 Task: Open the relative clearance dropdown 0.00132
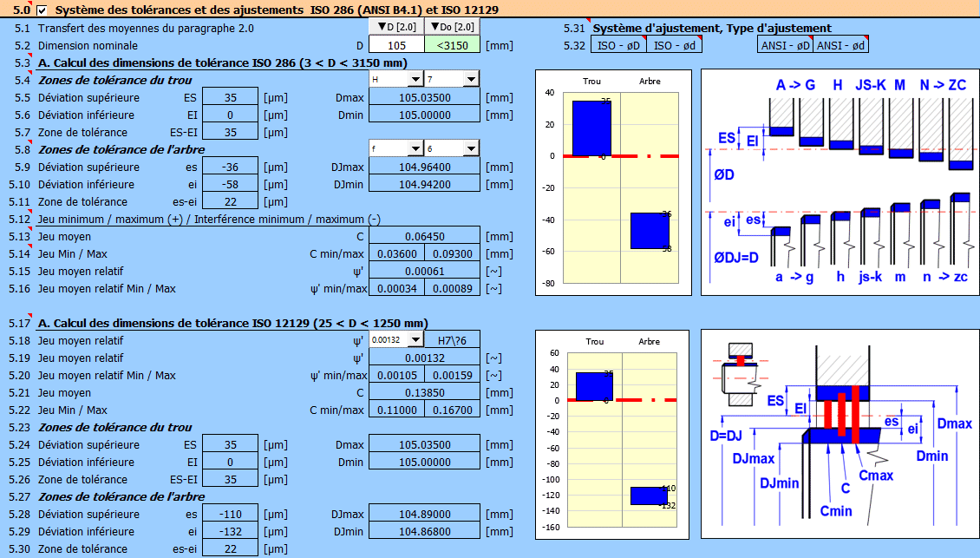396,339
